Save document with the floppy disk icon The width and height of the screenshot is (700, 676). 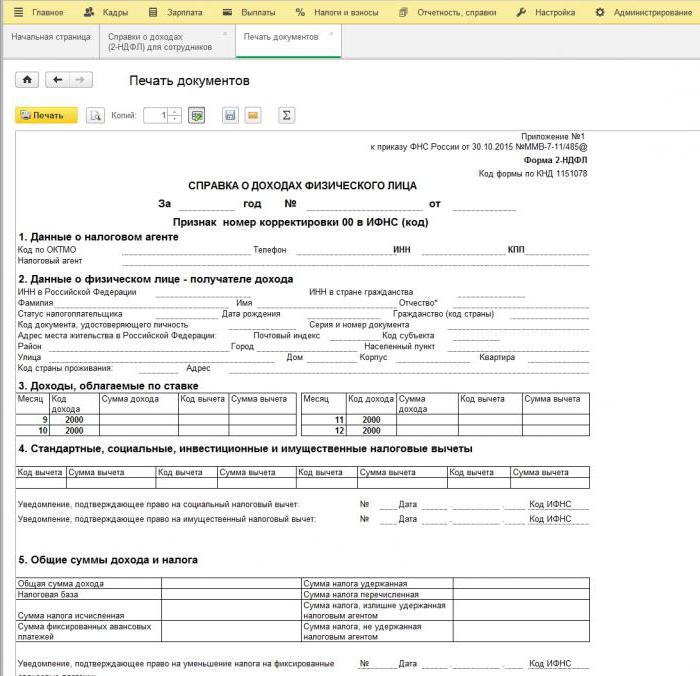(230, 115)
